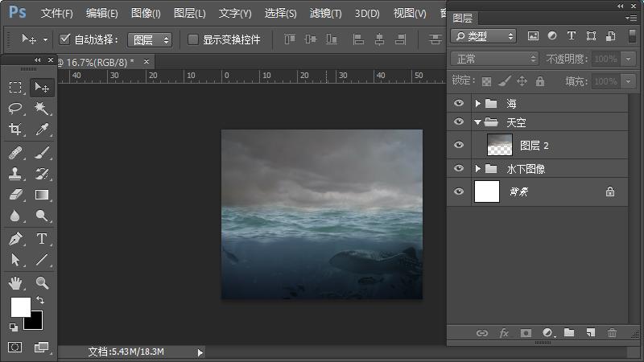
Task: Select the Rectangular Marquee tool
Action: pyautogui.click(x=15, y=87)
